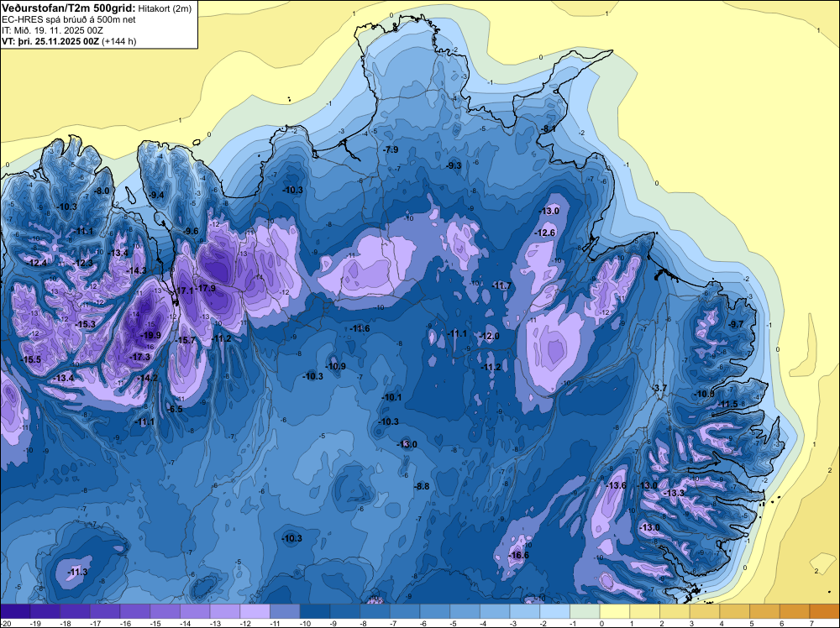Select the -12.4 temperature reading
This screenshot has height=628, width=840.
coord(36,263)
